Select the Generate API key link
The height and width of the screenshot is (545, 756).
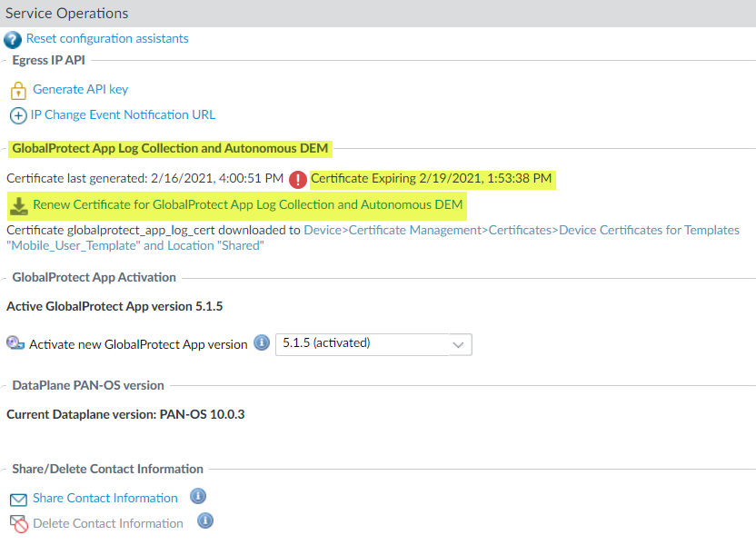[81, 90]
